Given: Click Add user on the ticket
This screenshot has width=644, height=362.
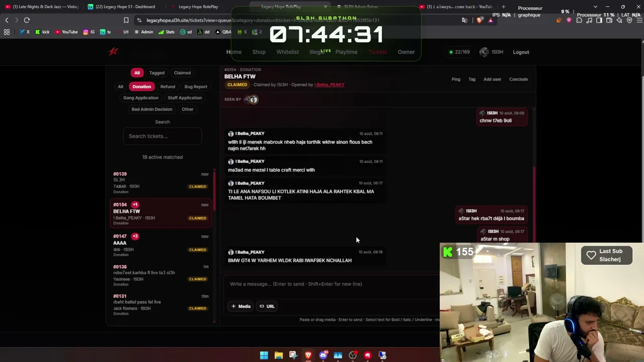Looking at the screenshot, I should [493, 79].
